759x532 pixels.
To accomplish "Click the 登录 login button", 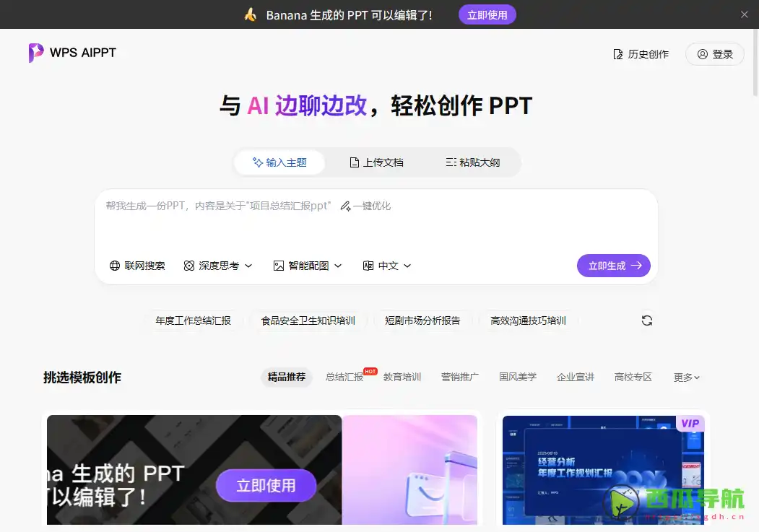I will (714, 53).
